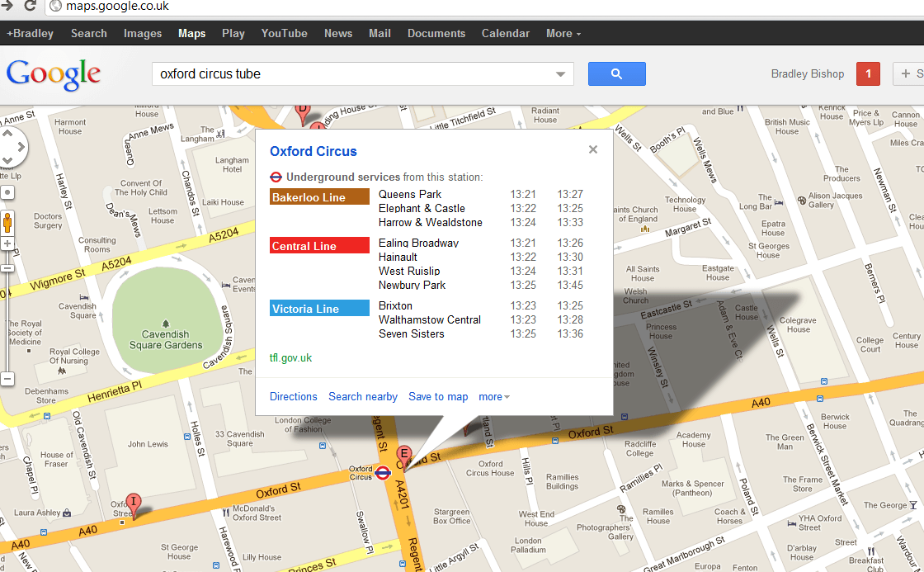This screenshot has width=924, height=572.
Task: Open YouTube from the Google bar
Action: pos(284,34)
